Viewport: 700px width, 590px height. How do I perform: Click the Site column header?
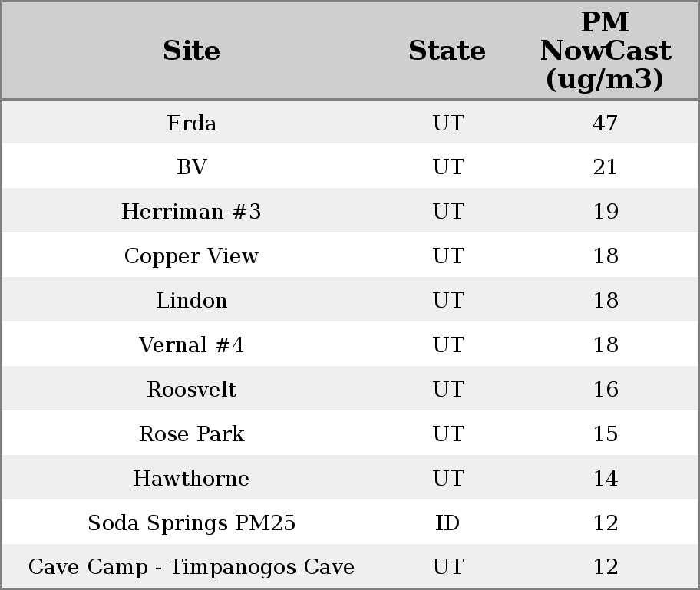coord(191,51)
